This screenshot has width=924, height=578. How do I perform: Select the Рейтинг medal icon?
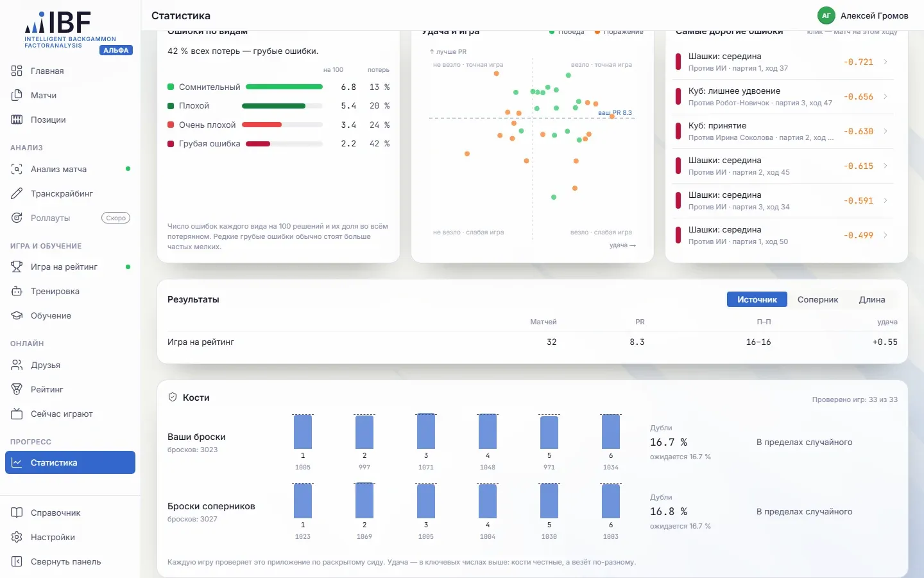coord(17,389)
